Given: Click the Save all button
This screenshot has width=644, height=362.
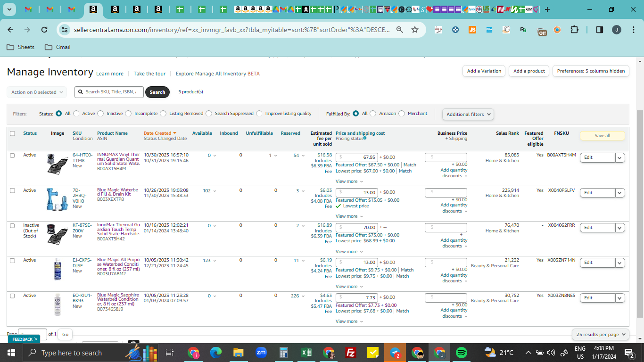Looking at the screenshot, I should click(x=602, y=136).
